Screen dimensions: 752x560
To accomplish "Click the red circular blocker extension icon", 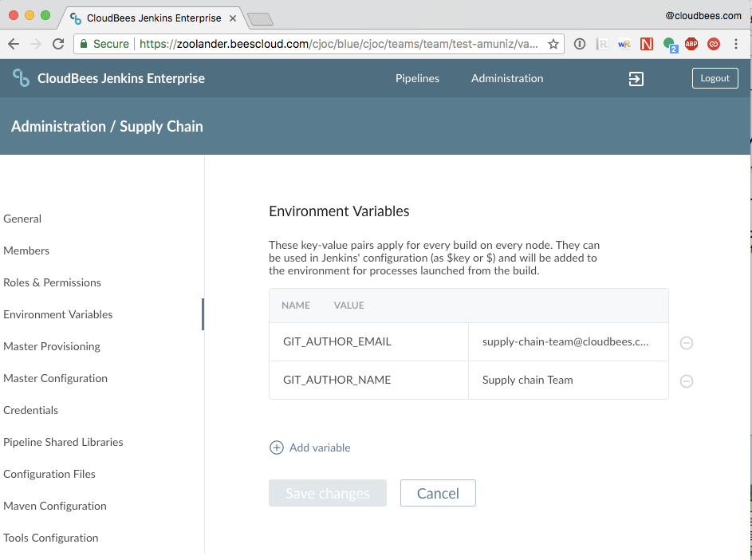I will pyautogui.click(x=714, y=44).
